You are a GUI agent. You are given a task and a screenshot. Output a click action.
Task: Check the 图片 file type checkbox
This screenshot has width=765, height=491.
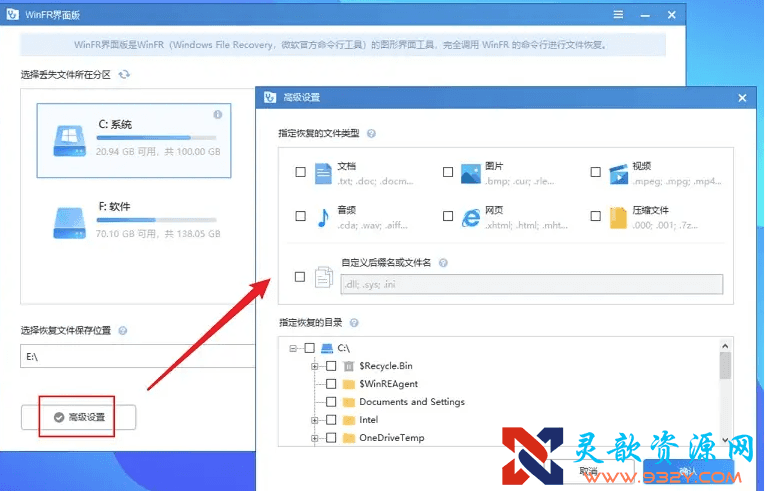(448, 172)
